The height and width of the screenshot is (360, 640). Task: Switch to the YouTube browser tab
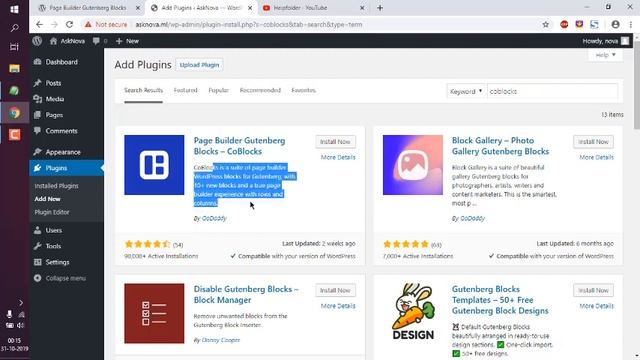300,8
